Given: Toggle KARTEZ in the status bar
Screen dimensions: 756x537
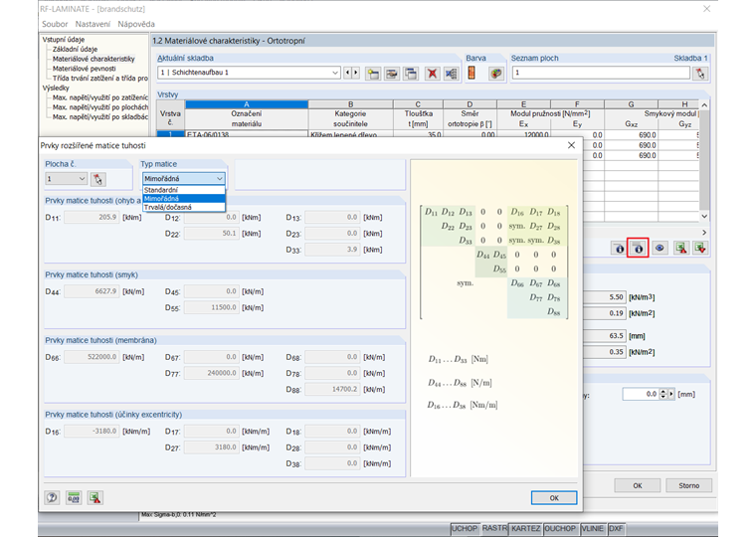Looking at the screenshot, I should click(525, 528).
